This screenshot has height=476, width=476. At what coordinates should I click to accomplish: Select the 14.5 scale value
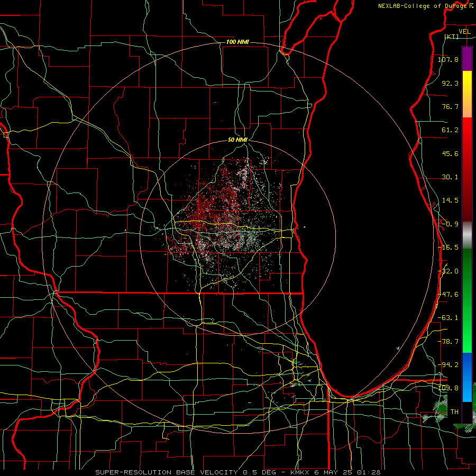(450, 200)
